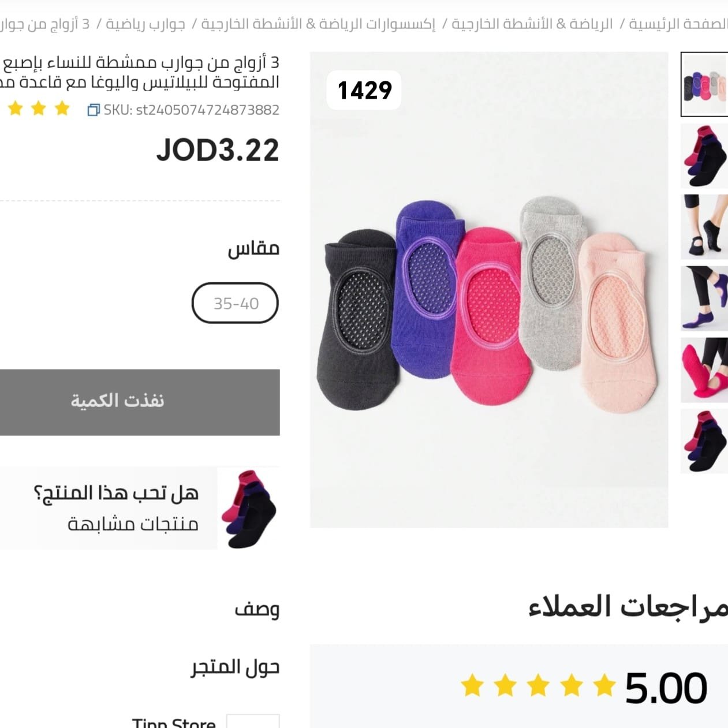Select the first thumbnail of five socks

[704, 84]
